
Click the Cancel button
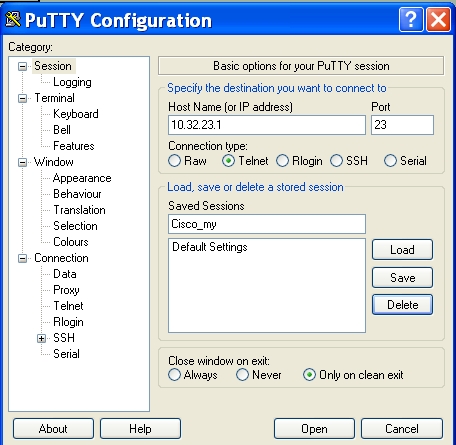pos(402,429)
